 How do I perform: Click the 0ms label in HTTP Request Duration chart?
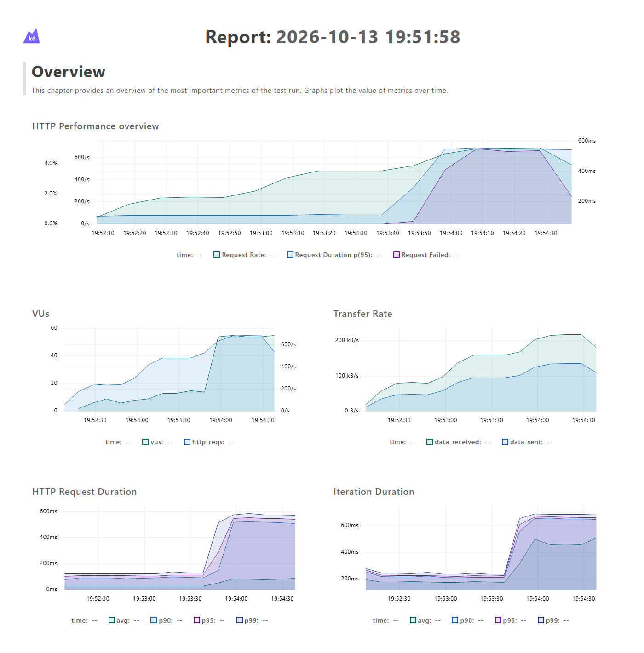click(52, 589)
